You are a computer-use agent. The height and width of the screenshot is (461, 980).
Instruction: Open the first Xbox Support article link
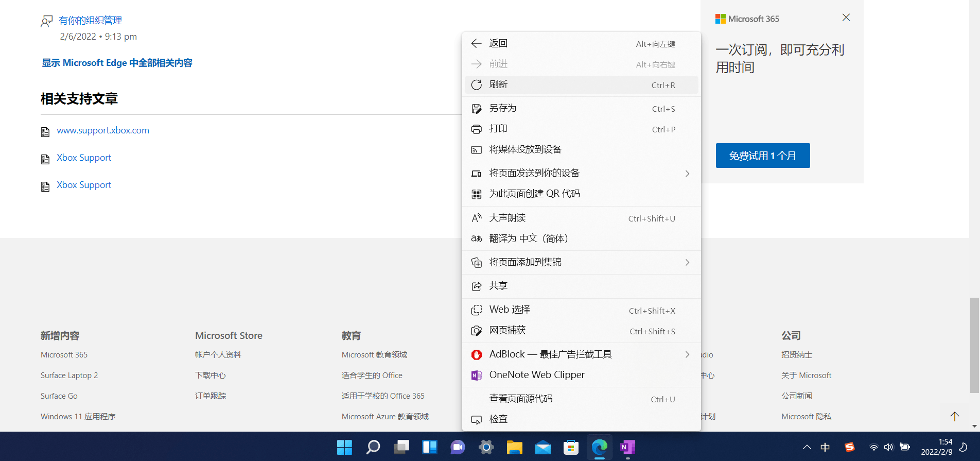click(x=84, y=158)
